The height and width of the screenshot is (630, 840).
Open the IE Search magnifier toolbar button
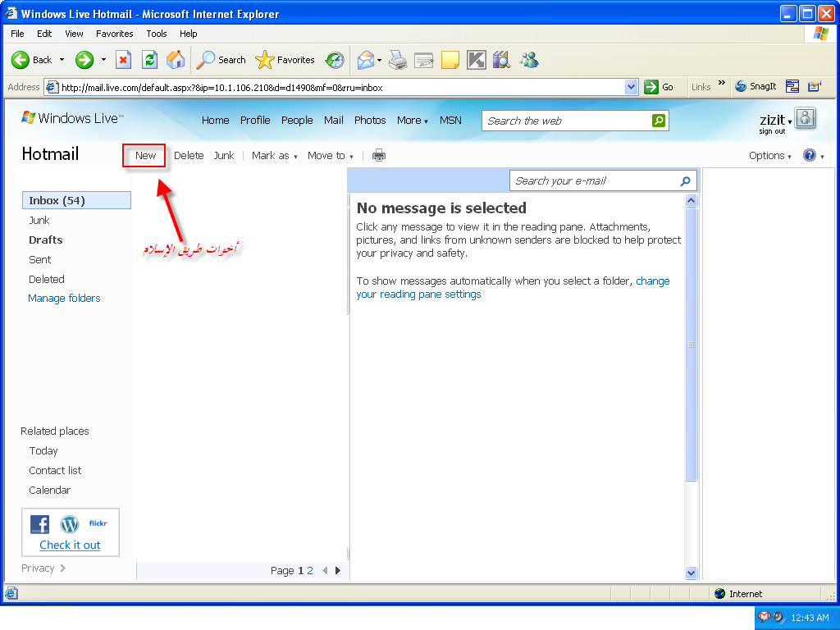[221, 59]
